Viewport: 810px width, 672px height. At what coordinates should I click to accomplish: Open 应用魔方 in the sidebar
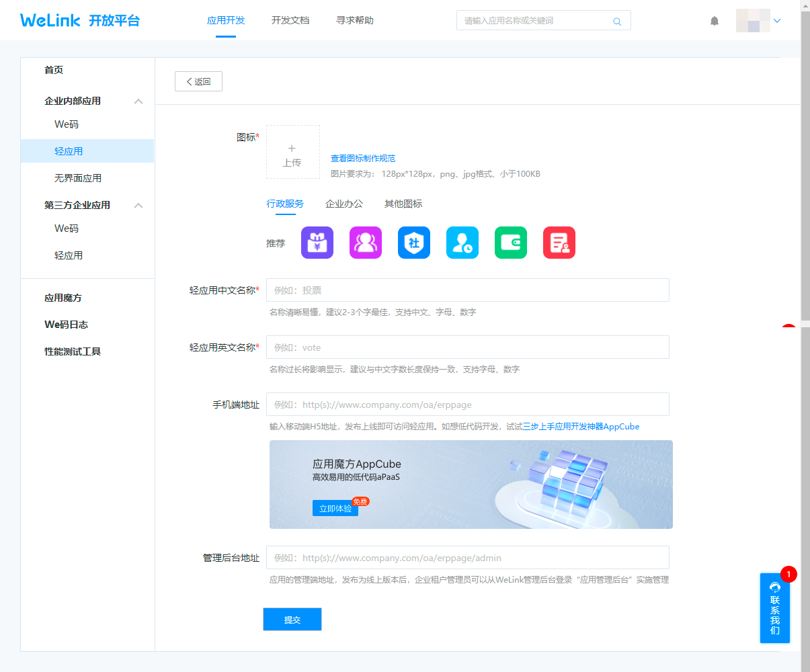63,298
